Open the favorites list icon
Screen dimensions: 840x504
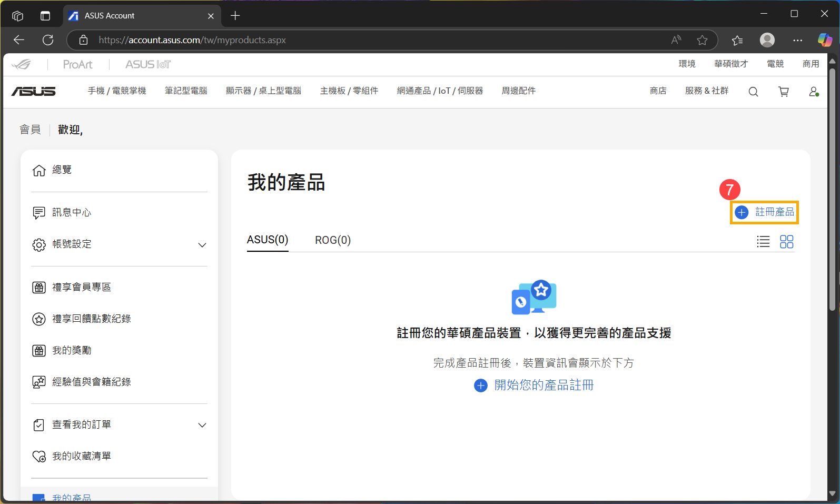(737, 40)
